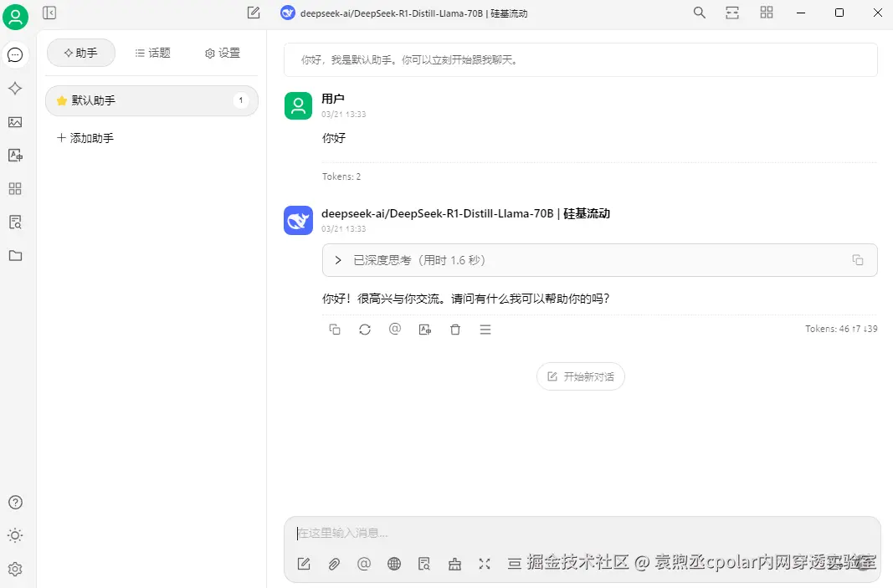Copy the thinking block content

[x=858, y=260]
